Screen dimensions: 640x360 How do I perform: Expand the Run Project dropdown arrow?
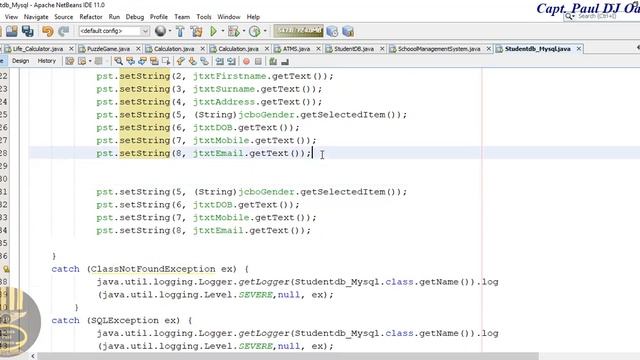click(222, 31)
